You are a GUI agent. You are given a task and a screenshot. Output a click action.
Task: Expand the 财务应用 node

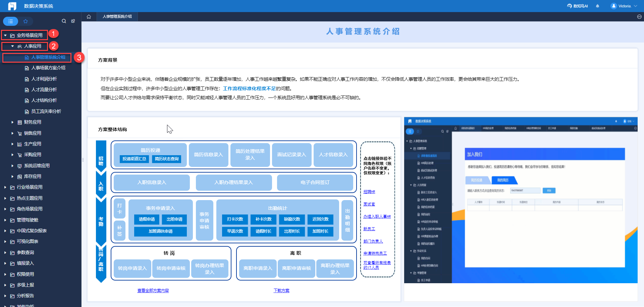[x=12, y=122]
